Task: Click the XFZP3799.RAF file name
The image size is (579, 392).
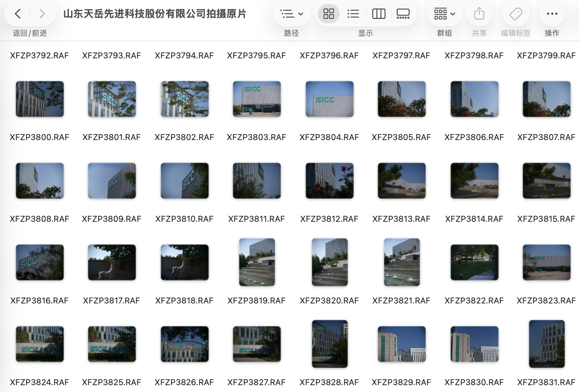Action: click(x=546, y=56)
